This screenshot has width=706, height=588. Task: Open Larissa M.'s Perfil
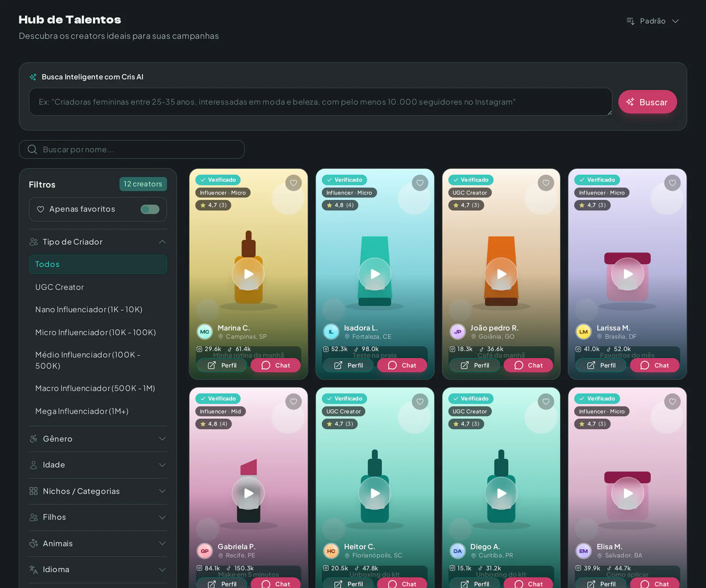coord(601,365)
